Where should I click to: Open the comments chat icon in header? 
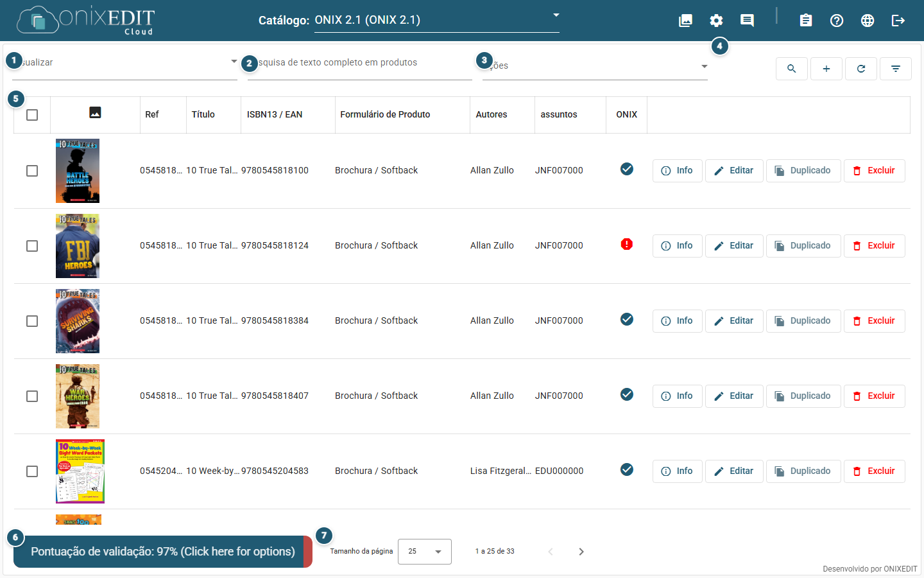[747, 21]
